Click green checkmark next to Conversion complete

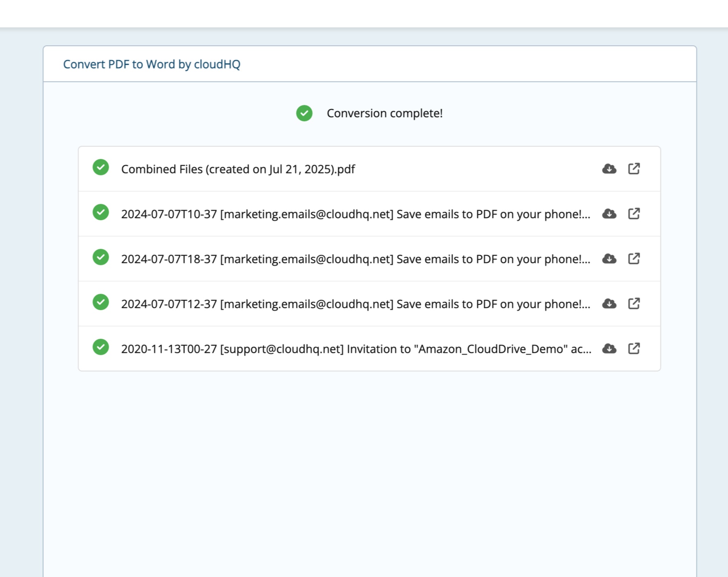[304, 113]
